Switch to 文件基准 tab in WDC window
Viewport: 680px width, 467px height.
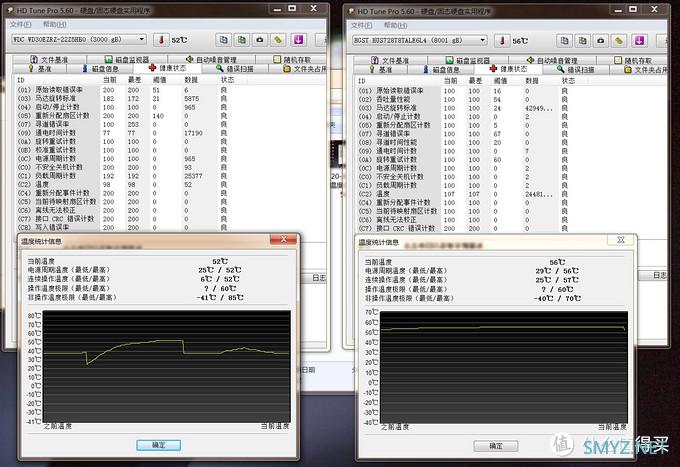pos(49,59)
